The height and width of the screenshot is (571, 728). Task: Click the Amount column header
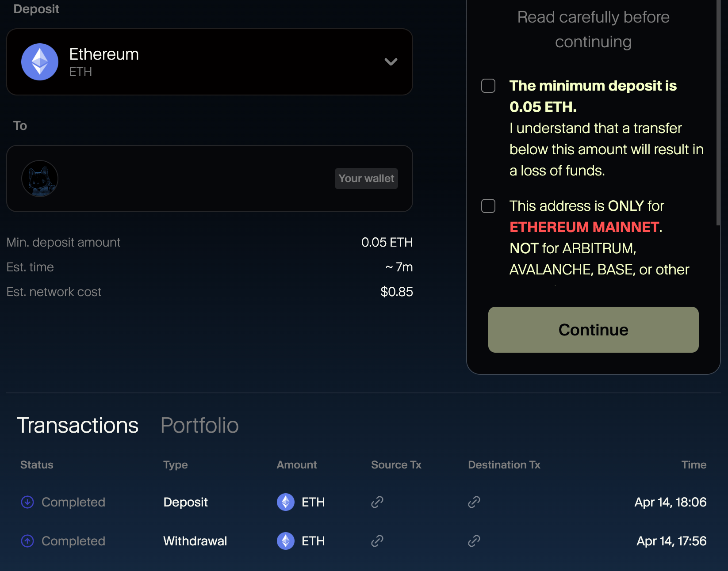tap(297, 465)
